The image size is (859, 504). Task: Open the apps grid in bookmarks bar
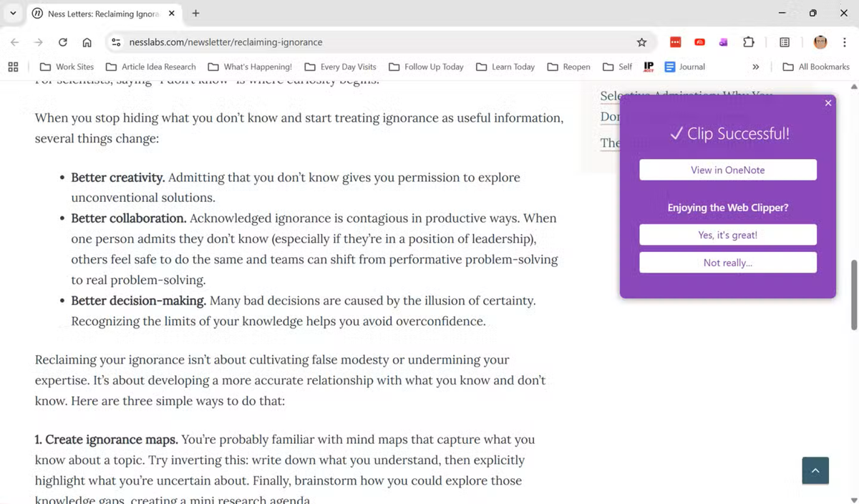(13, 67)
